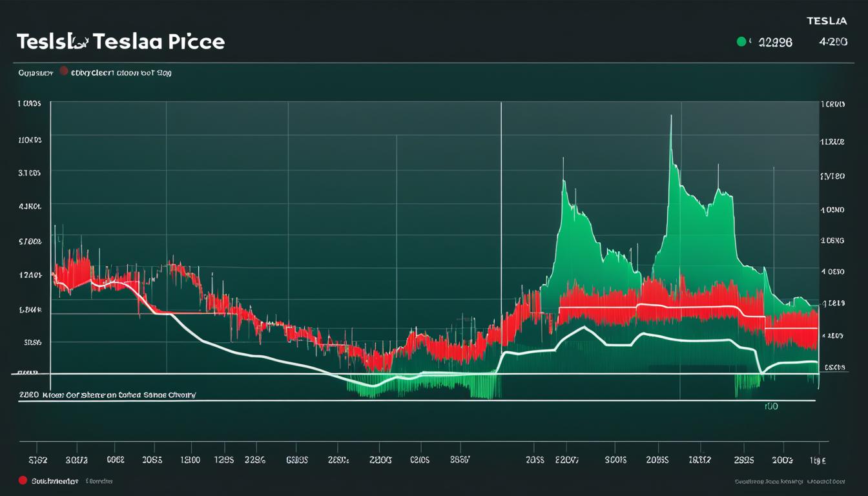Click the 4200 value under TESLA

tap(832, 42)
